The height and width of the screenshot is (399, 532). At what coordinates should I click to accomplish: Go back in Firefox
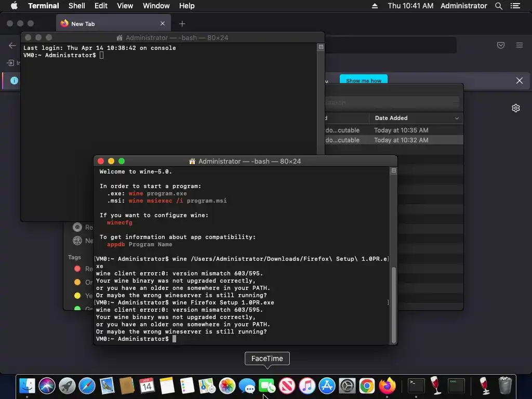point(12,46)
